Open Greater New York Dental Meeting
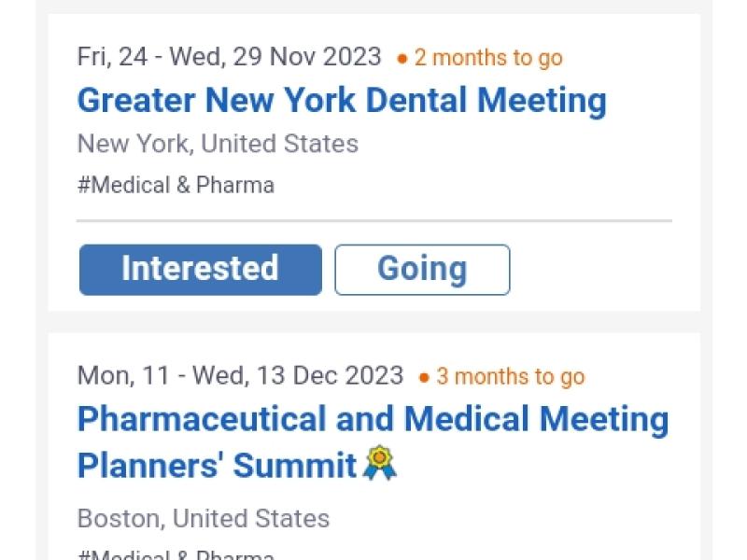 (x=342, y=101)
